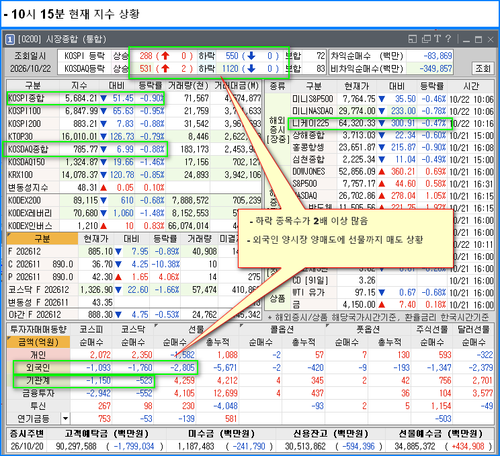Select the KOSPI100 index row
The width and height of the screenshot is (500, 456).
click(x=134, y=111)
